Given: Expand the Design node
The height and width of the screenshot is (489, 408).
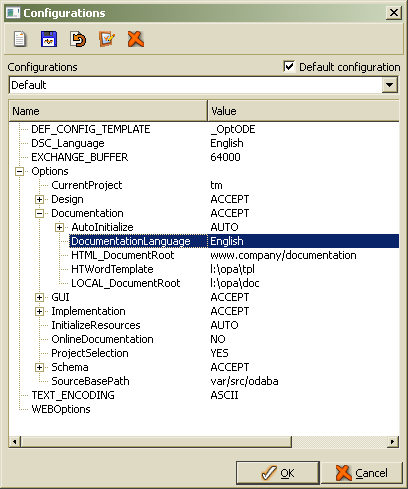Looking at the screenshot, I should (39, 199).
